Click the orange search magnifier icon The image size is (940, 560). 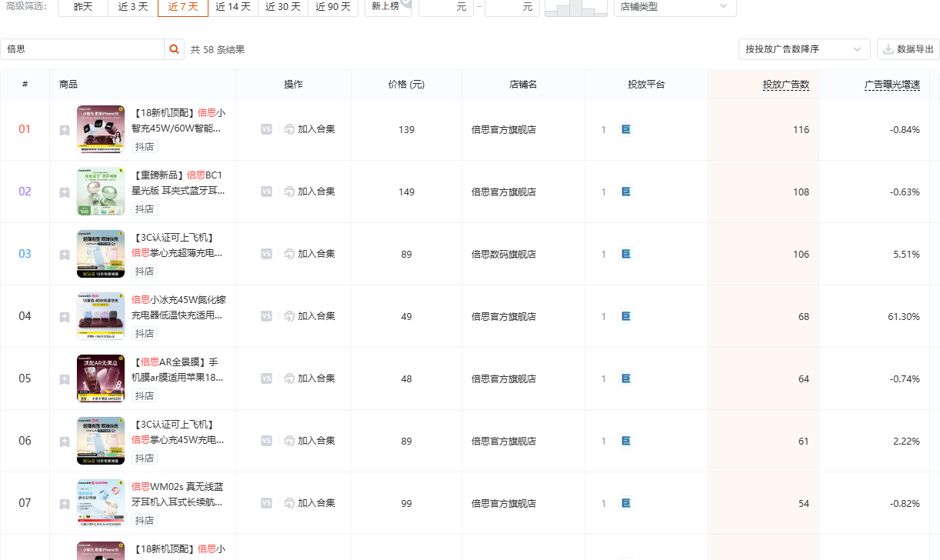click(175, 49)
